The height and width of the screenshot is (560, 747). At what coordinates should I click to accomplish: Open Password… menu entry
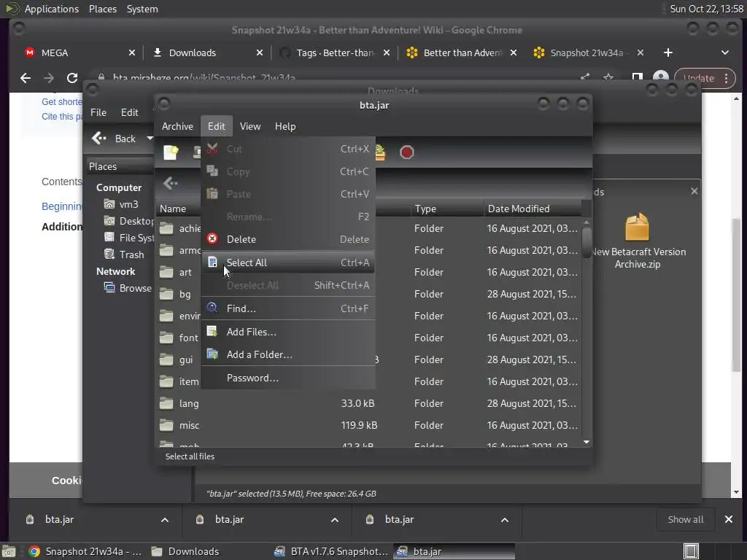point(288,378)
